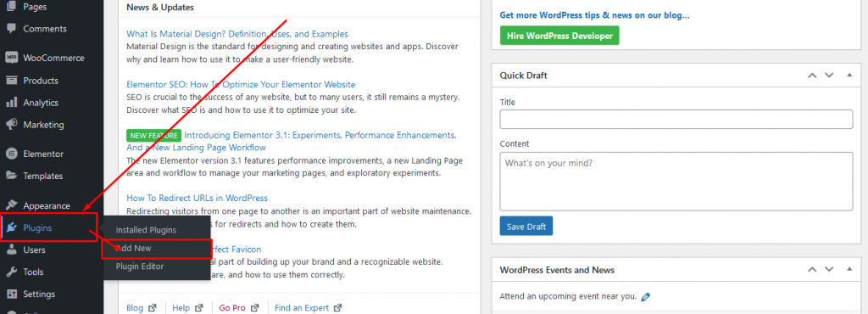Open What Is Material Design article
868x314 pixels.
(x=237, y=34)
